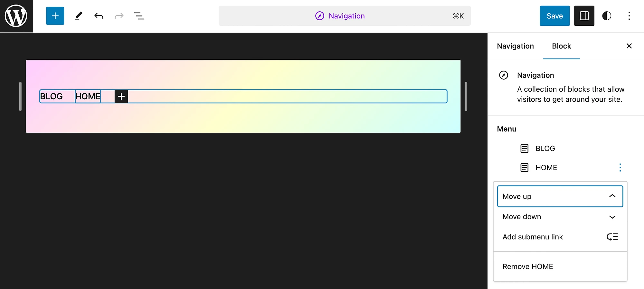
Task: Click the page icon beside BLOG
Action: coord(524,148)
